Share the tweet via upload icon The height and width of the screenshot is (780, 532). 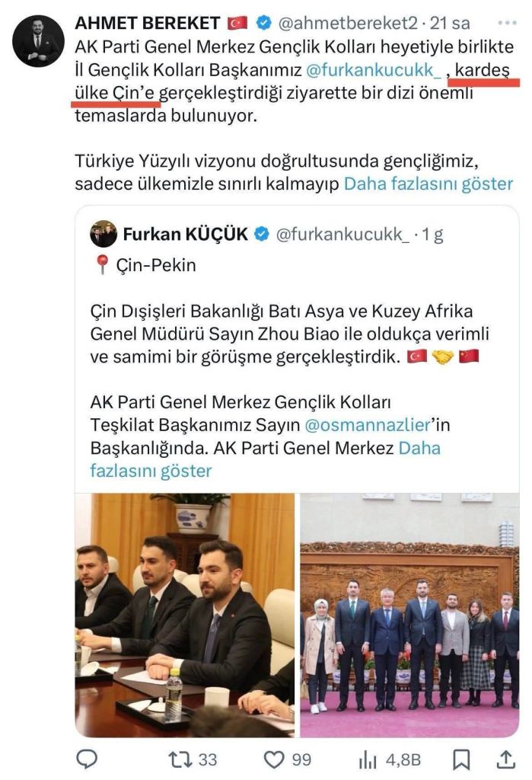[x=505, y=759]
